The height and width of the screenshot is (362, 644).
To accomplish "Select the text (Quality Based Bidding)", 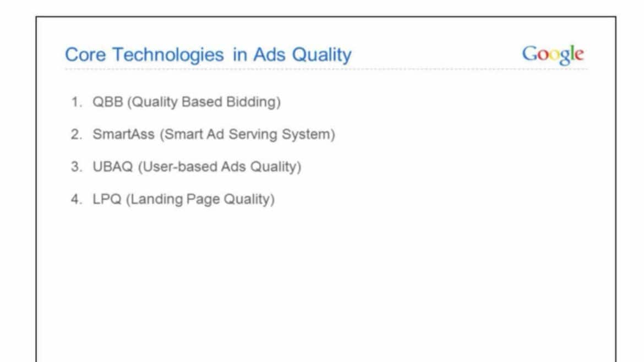I will pos(204,102).
